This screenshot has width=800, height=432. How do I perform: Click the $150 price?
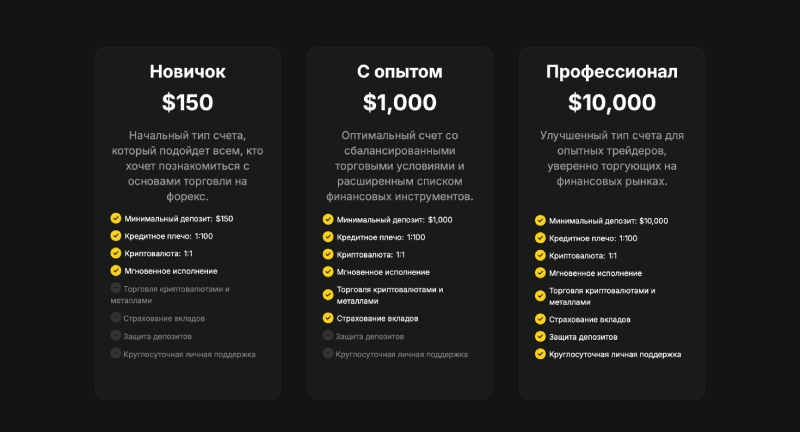187,102
